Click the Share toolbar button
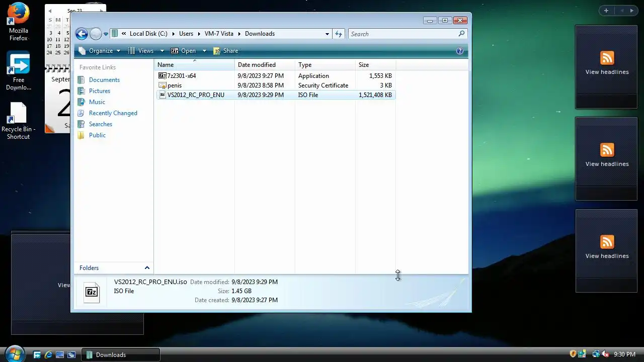644x362 pixels. [226, 51]
